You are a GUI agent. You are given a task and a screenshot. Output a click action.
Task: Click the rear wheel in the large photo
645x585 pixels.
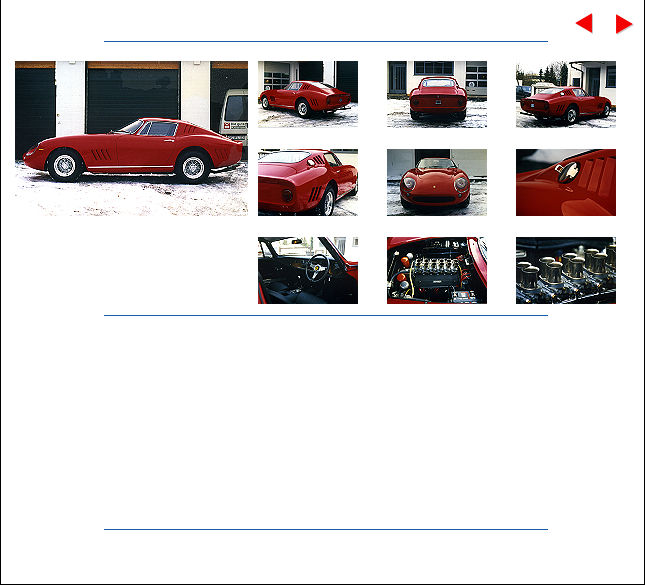(192, 167)
